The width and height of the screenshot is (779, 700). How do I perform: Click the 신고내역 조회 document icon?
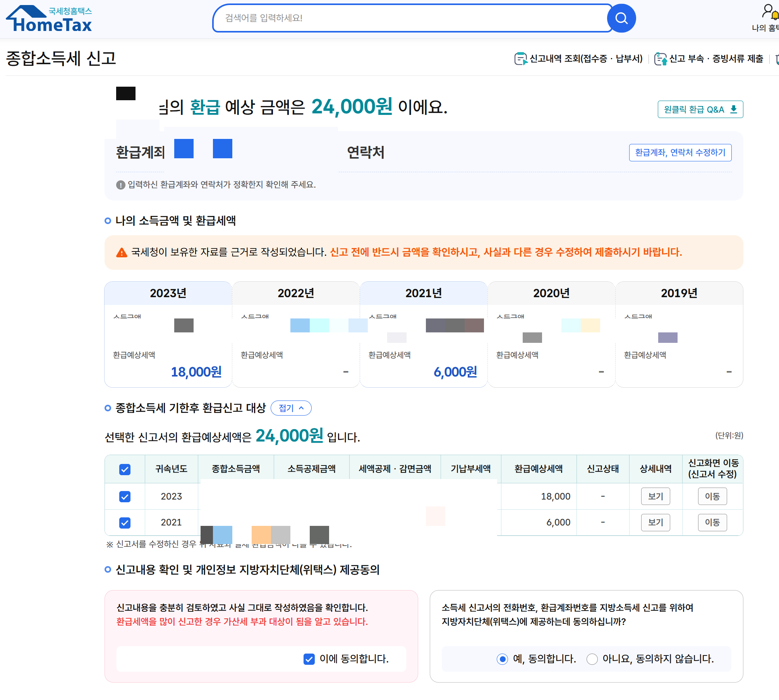click(x=520, y=59)
